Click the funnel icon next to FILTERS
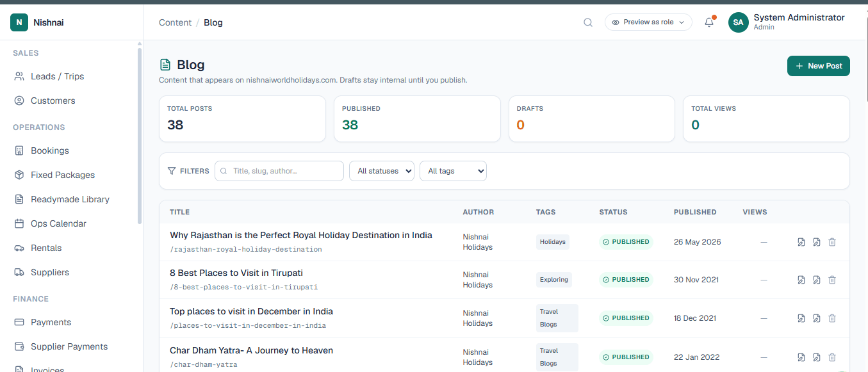This screenshot has width=868, height=372. coord(172,171)
